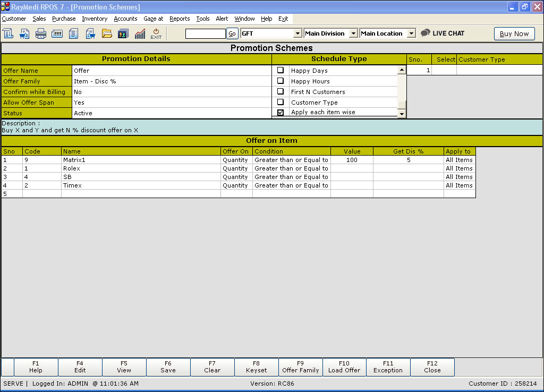The image size is (544, 392).
Task: Select the 'Rolex' item name cell
Action: (x=141, y=168)
